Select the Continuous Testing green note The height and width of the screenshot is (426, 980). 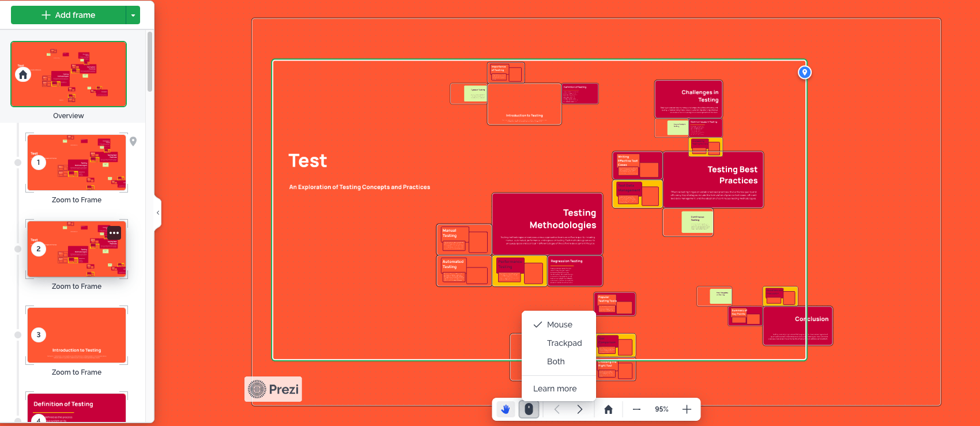(x=698, y=221)
